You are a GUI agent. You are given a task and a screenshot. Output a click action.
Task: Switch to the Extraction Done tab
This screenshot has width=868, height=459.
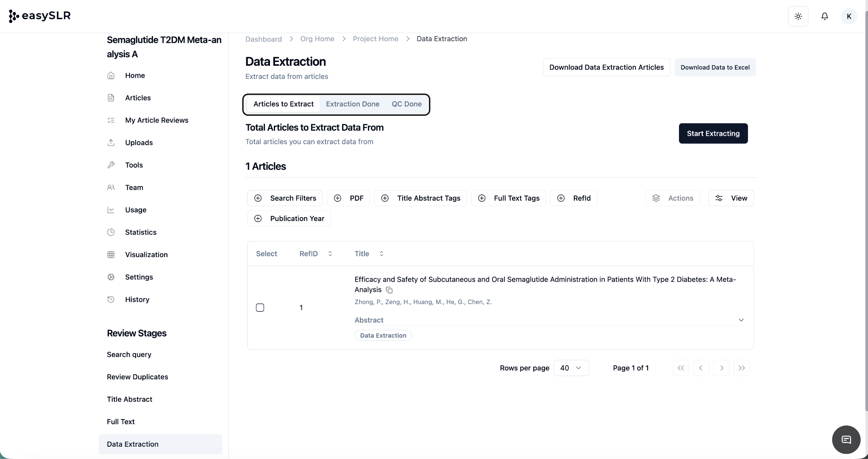pyautogui.click(x=352, y=104)
